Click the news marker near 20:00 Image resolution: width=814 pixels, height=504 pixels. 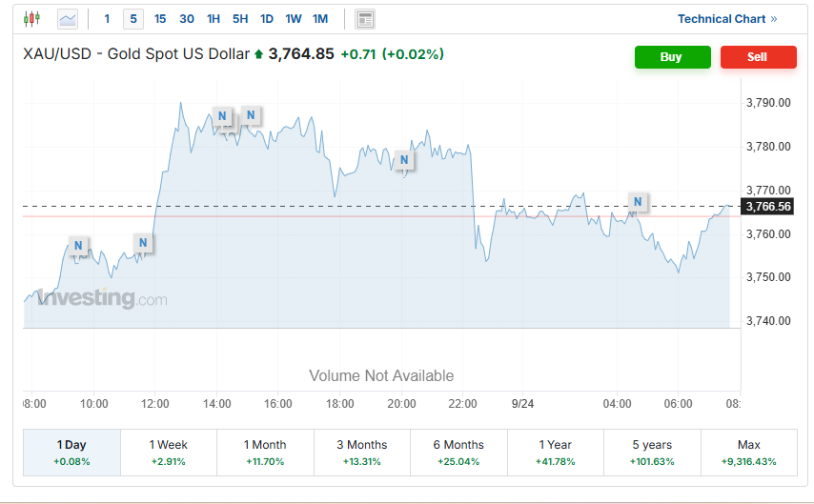pos(404,159)
